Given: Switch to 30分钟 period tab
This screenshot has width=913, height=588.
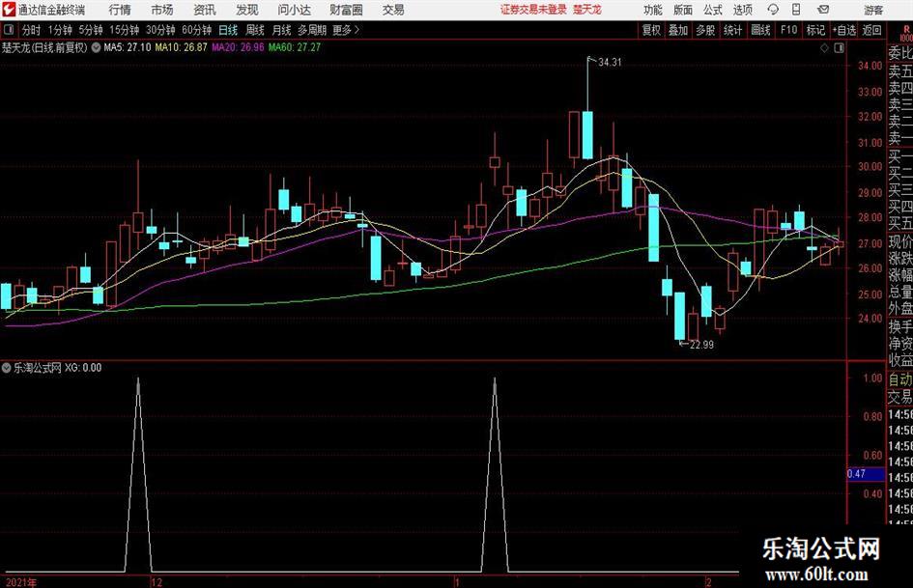Looking at the screenshot, I should (160, 30).
